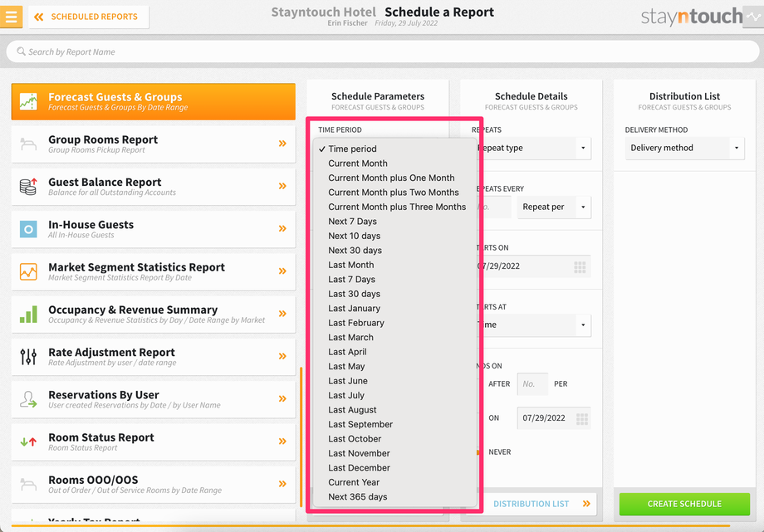Choose Last Month option

coord(394,265)
